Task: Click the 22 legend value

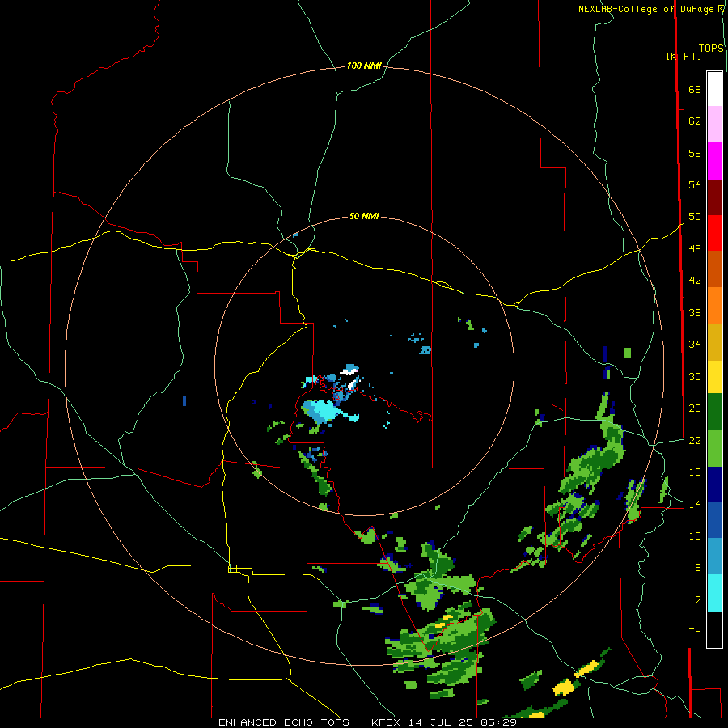Action: pos(695,440)
